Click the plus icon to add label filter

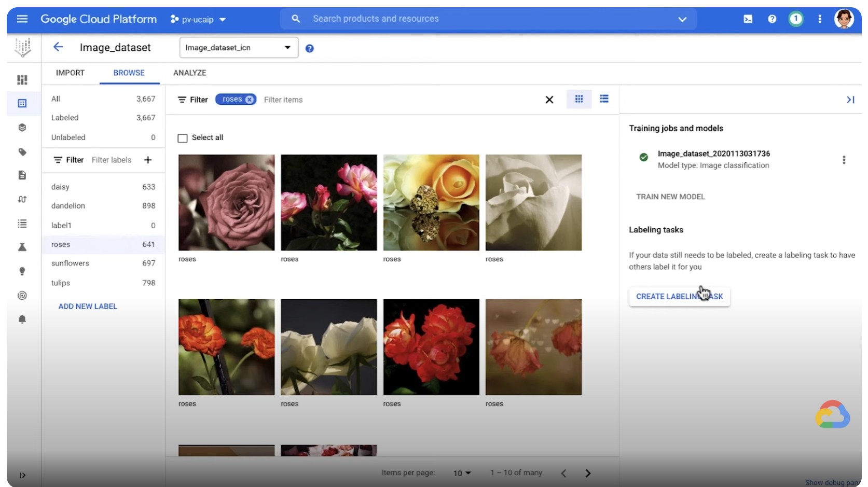tap(148, 160)
